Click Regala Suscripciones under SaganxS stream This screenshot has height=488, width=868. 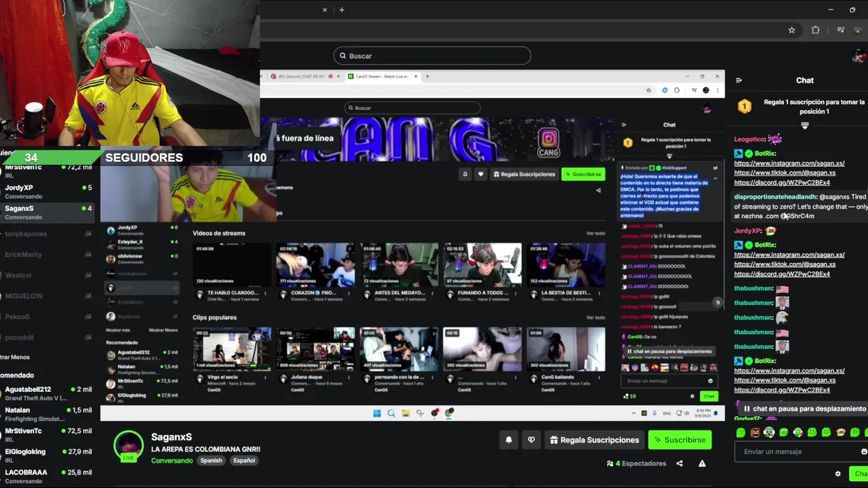pyautogui.click(x=595, y=440)
